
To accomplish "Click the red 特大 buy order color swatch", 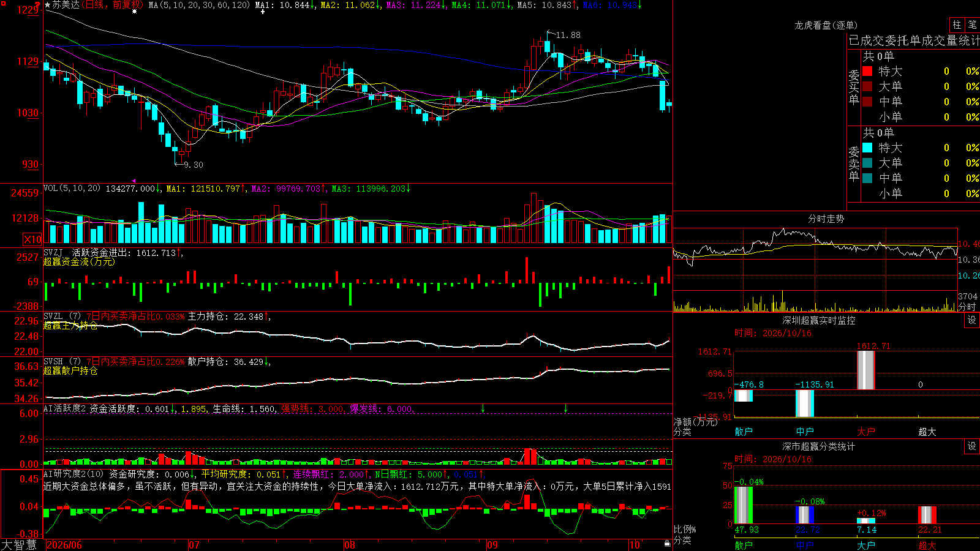I will pos(867,71).
